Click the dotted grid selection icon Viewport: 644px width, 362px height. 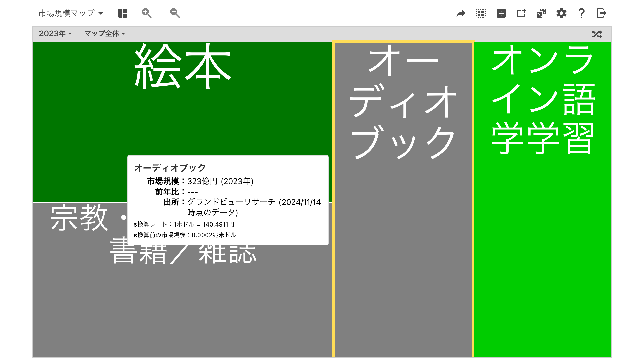[x=481, y=13]
